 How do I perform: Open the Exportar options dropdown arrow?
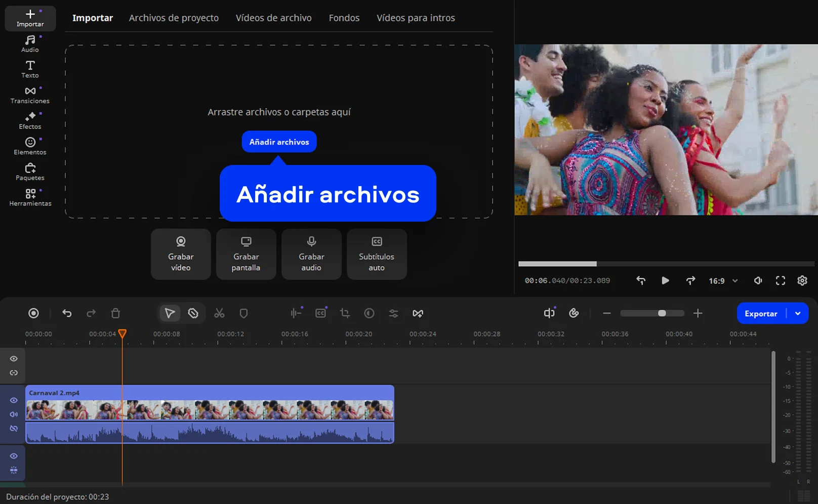(798, 313)
